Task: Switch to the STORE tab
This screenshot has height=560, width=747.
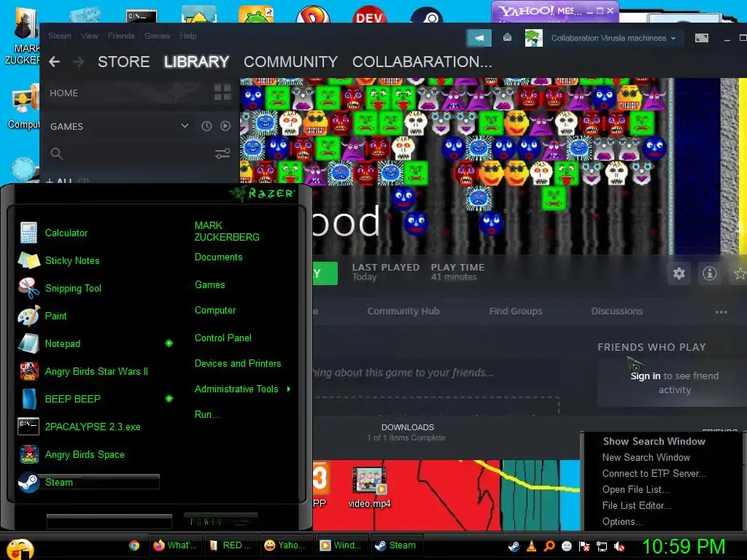Action: pyautogui.click(x=124, y=62)
